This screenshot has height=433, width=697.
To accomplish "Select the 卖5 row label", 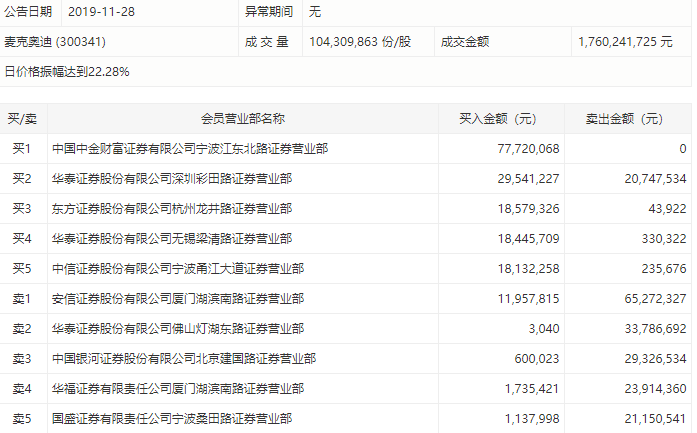I will click(x=22, y=419).
